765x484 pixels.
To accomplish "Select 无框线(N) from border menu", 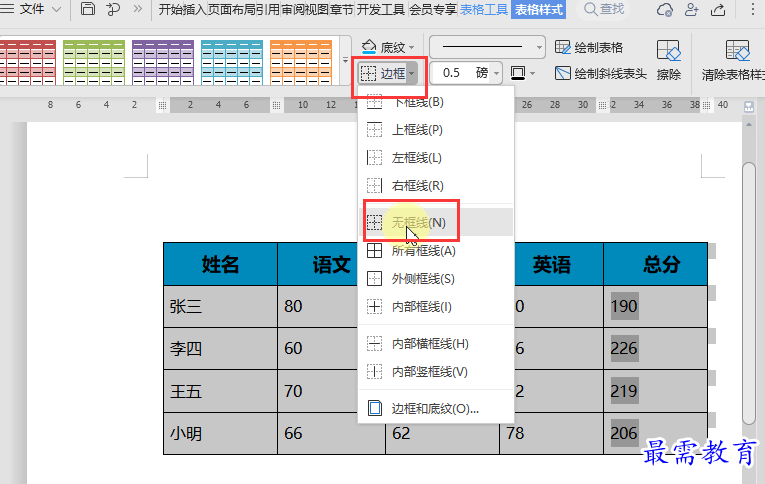I will [x=436, y=222].
